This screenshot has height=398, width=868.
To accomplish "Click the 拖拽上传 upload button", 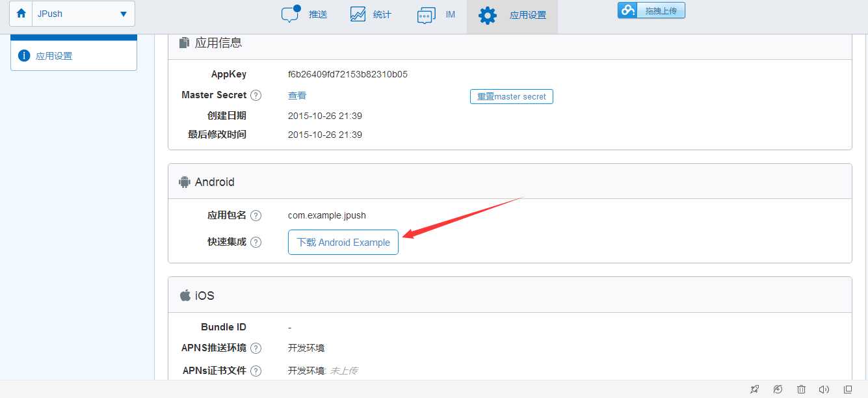I will [651, 10].
